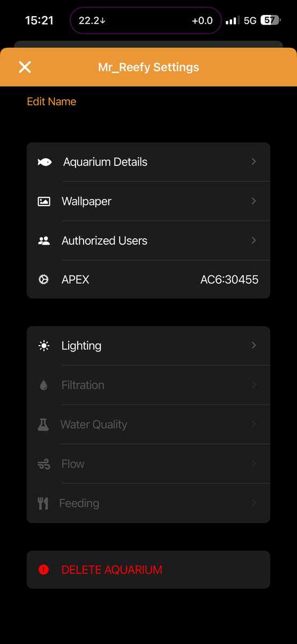Open the Water Quality menu entry
The image size is (297, 644).
(x=148, y=425)
